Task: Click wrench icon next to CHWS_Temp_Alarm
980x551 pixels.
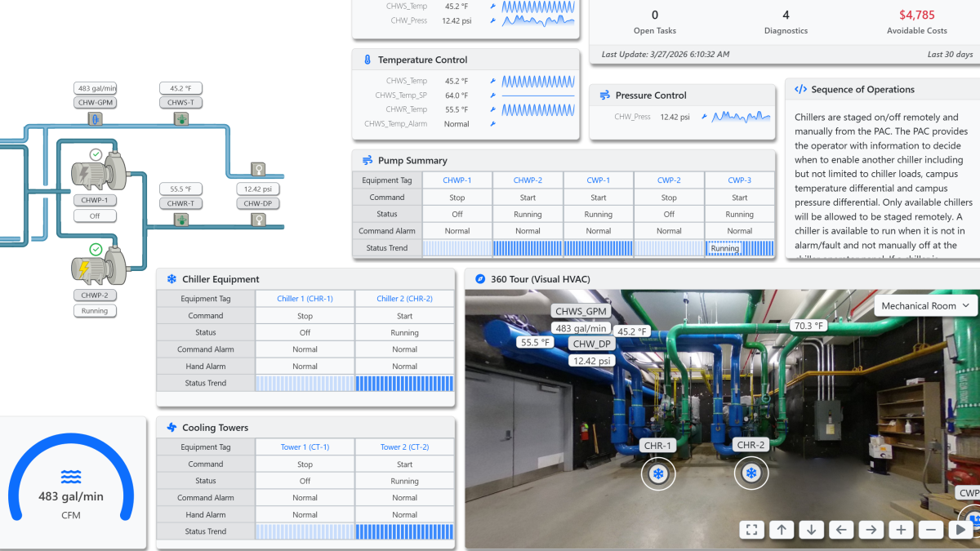Action: [492, 124]
